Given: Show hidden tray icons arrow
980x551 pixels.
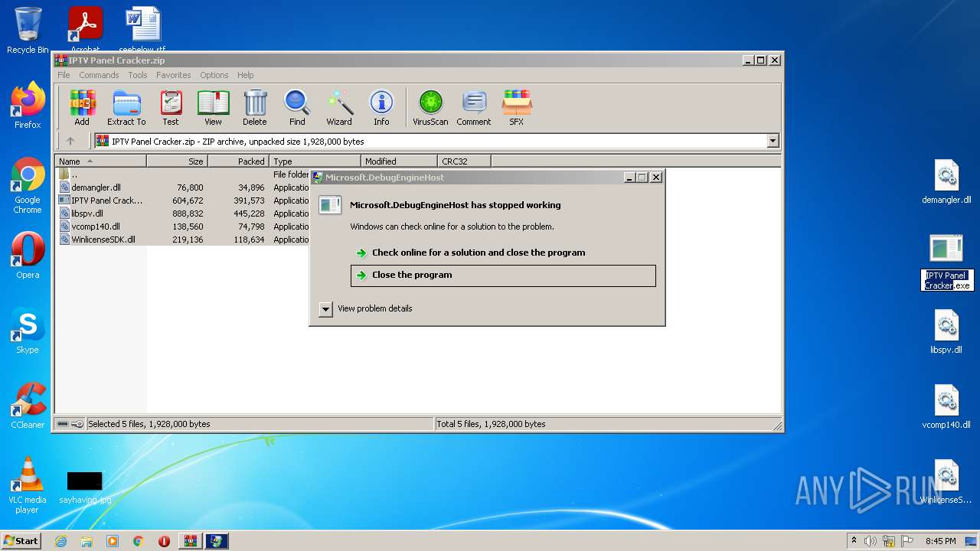Looking at the screenshot, I should pyautogui.click(x=854, y=541).
